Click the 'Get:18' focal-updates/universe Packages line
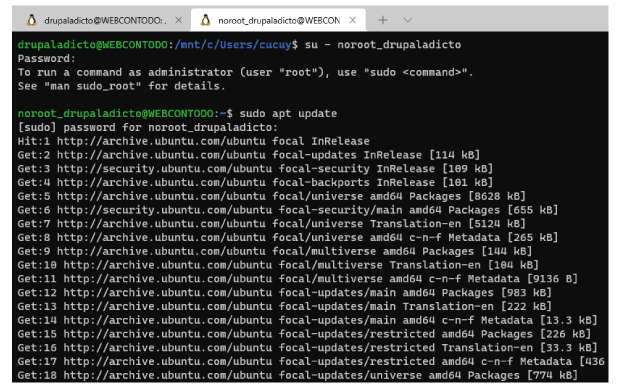The width and height of the screenshot is (620, 387). [x=298, y=376]
